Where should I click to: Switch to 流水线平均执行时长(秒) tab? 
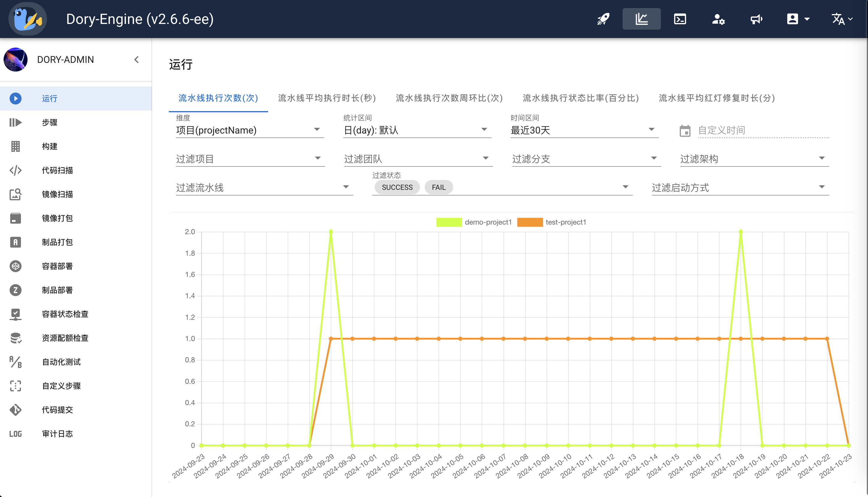click(x=326, y=98)
